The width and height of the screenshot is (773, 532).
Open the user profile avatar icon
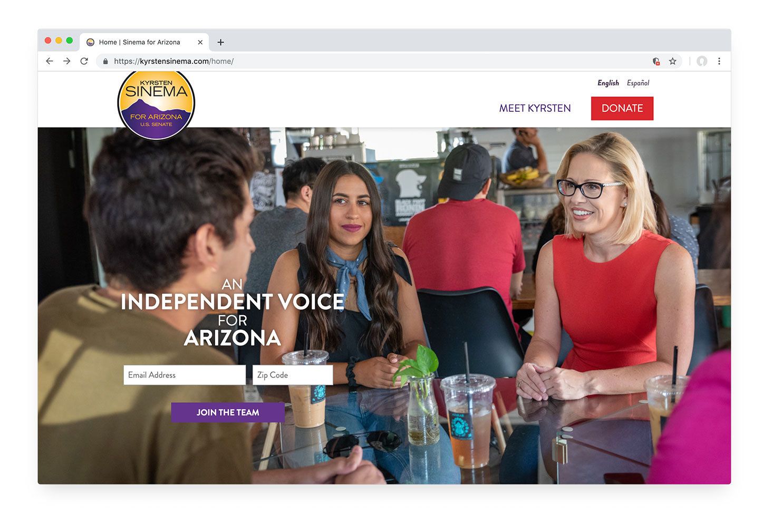coord(702,61)
